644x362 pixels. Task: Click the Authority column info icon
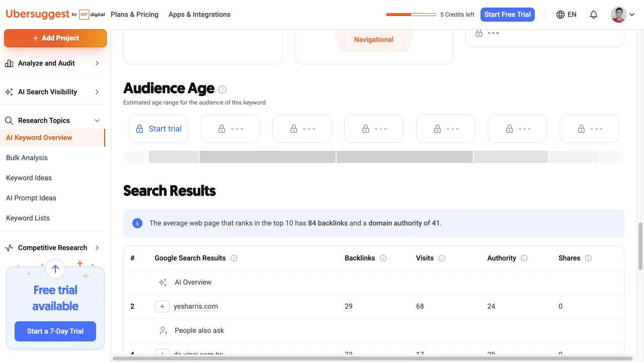524,258
